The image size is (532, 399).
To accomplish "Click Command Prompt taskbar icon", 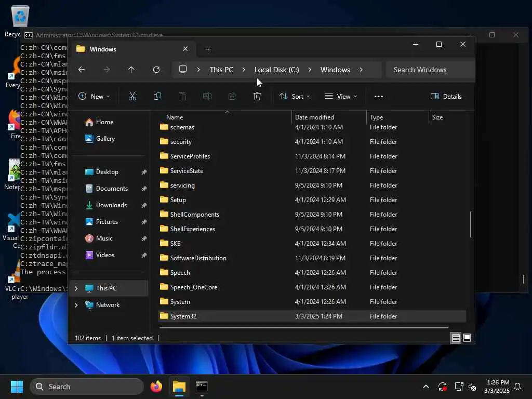I will [202, 387].
